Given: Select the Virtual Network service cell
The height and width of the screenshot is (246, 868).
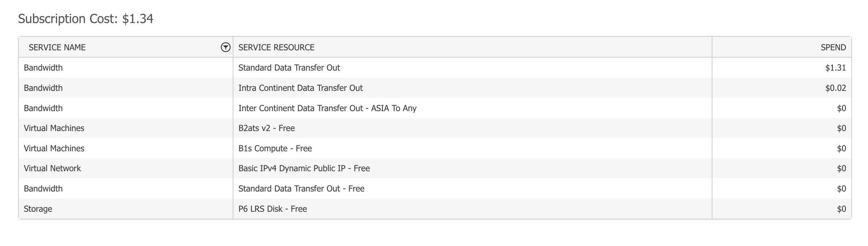Looking at the screenshot, I should pos(52,168).
